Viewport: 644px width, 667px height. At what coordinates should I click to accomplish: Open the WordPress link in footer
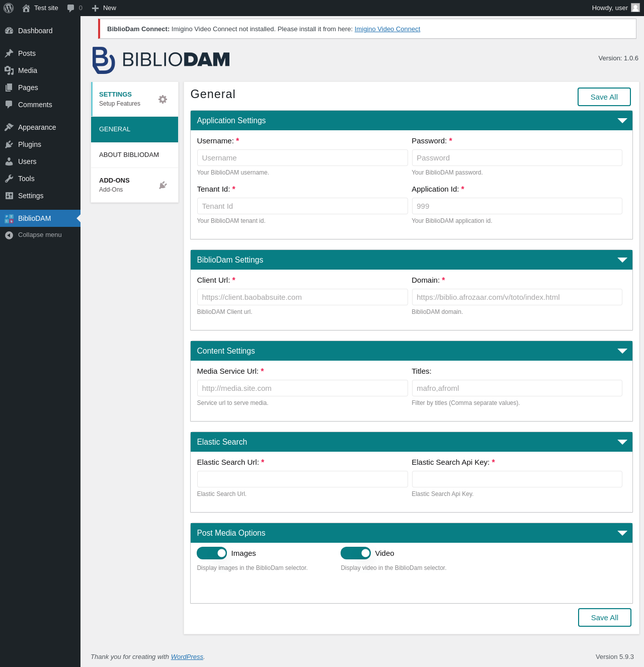[187, 657]
